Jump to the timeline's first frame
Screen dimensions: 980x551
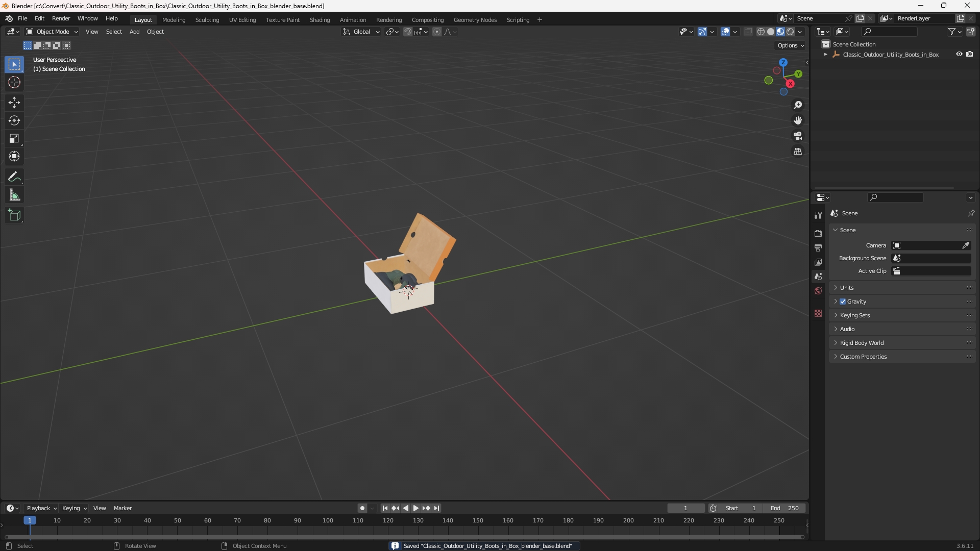[385, 508]
